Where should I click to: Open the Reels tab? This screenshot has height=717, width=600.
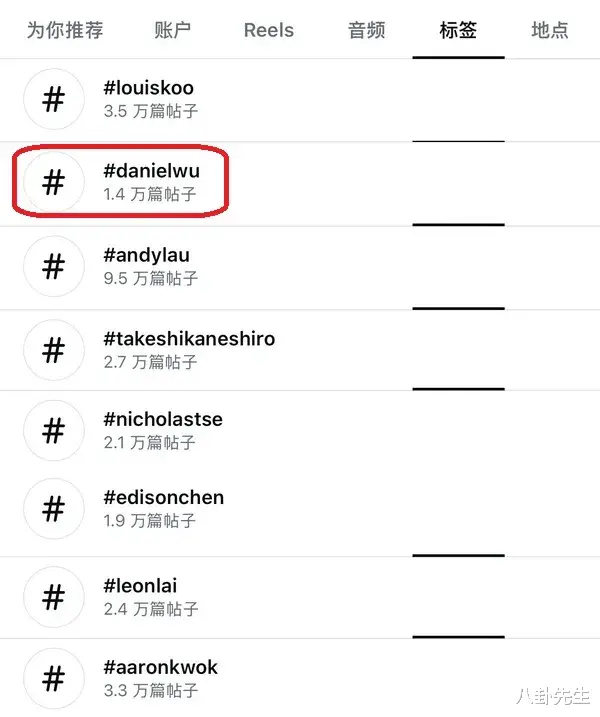point(269,30)
